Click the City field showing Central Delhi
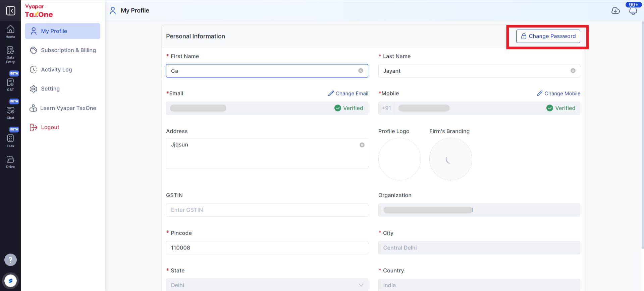This screenshot has height=291, width=644. [x=479, y=247]
